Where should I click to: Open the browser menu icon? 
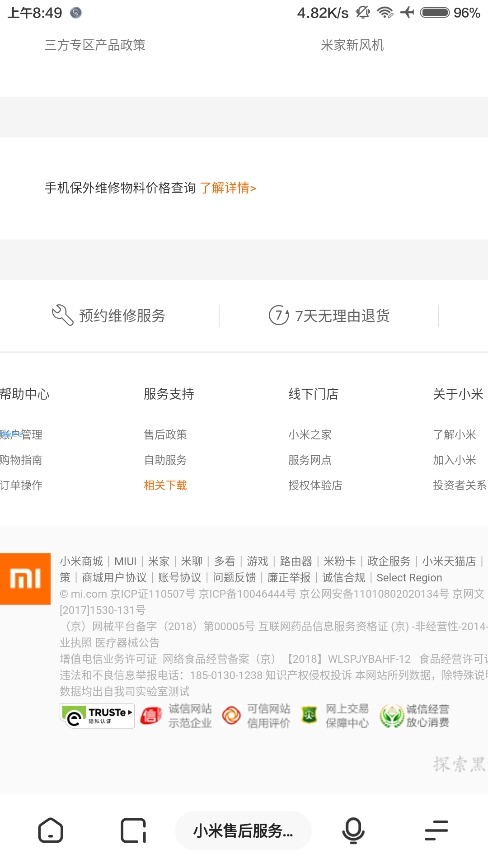[436, 830]
